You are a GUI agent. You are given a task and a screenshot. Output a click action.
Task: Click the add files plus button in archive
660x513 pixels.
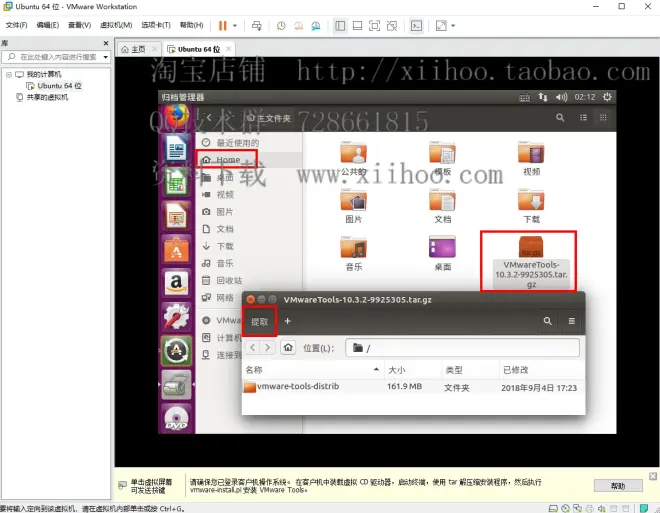(287, 321)
